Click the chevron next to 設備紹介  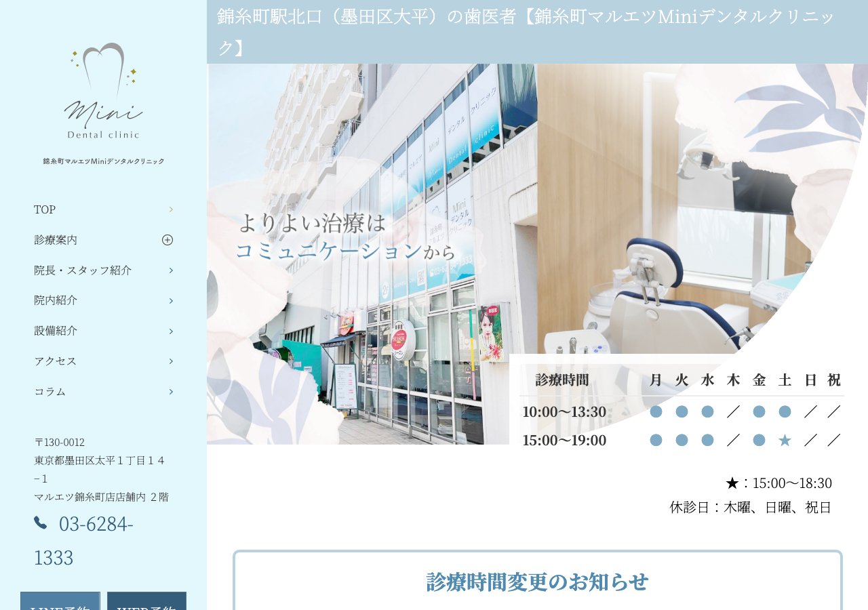click(171, 331)
